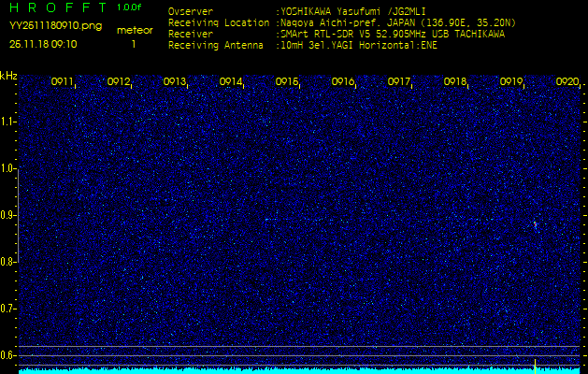Select the 0913 time tick label
Viewport: 588px width, 374px height.
point(175,82)
